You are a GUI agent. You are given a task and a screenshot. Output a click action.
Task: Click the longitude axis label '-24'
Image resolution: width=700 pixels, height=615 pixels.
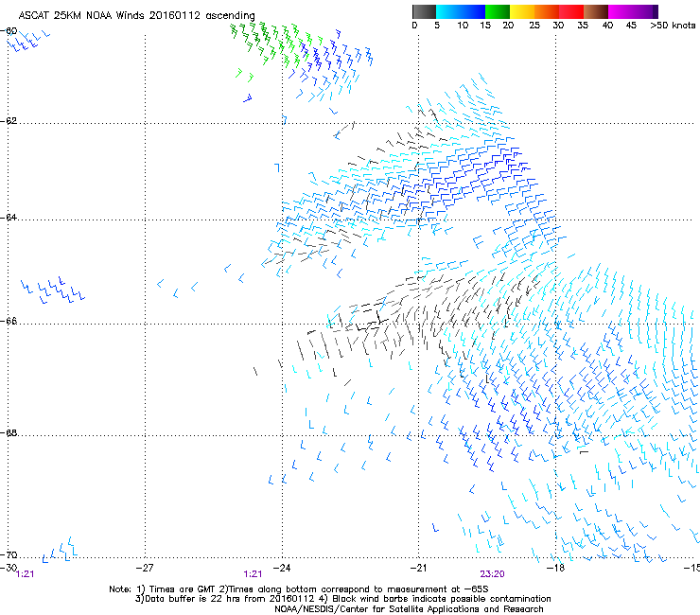pos(282,568)
